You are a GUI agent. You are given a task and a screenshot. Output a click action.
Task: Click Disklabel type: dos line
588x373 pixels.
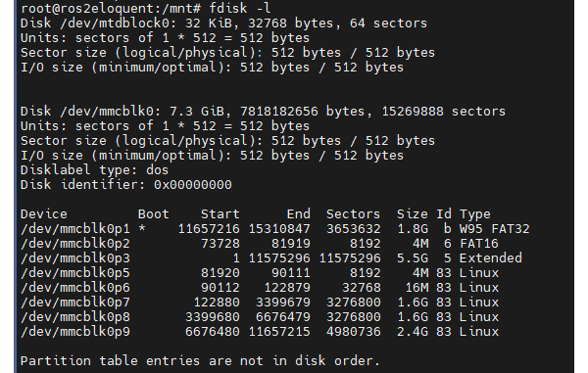pos(94,170)
